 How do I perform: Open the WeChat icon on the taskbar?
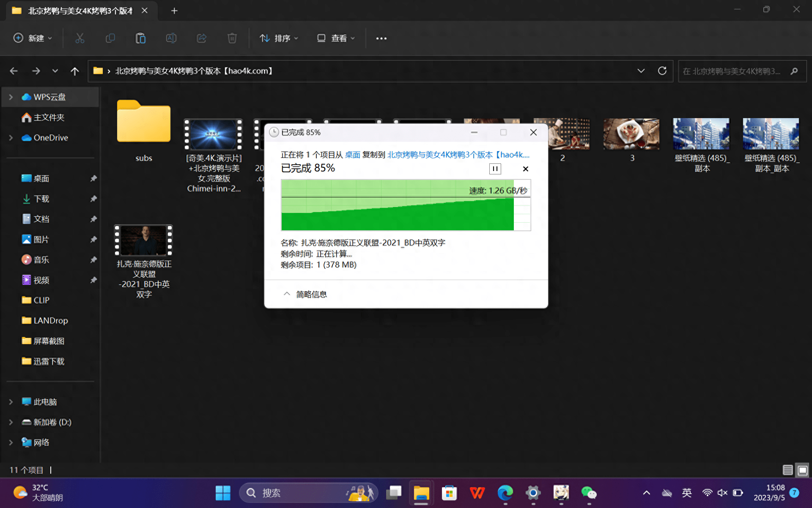point(589,493)
